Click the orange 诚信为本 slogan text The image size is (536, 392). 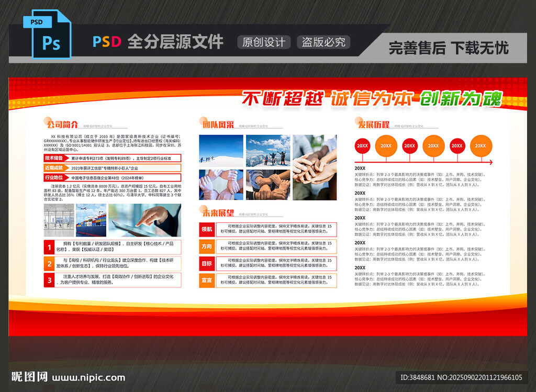click(372, 99)
